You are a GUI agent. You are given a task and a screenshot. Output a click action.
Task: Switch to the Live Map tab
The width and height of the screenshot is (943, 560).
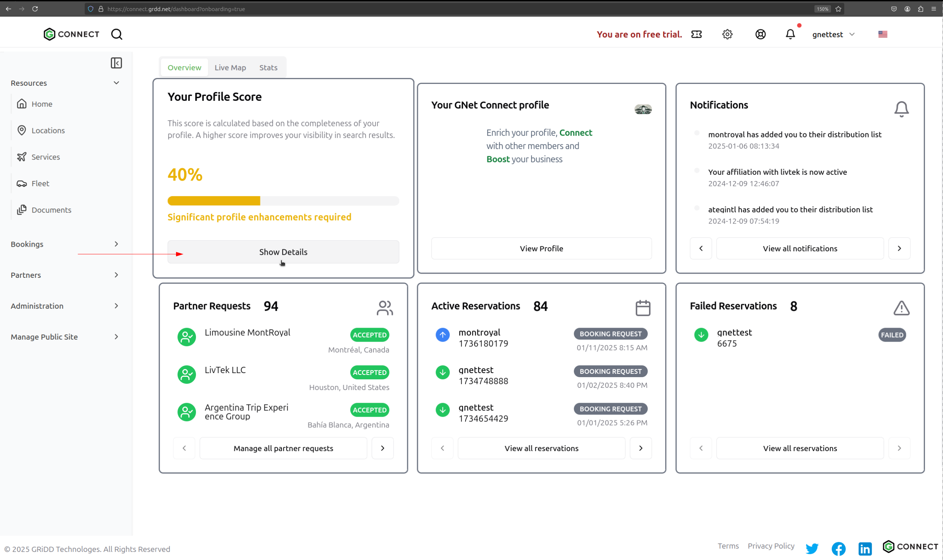point(230,68)
